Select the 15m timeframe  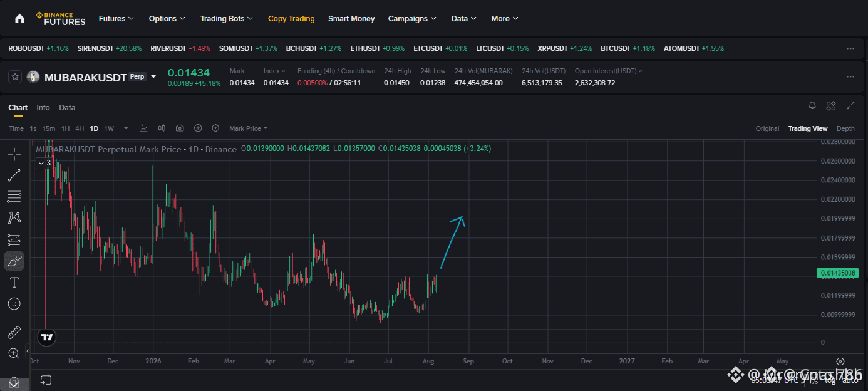pos(49,128)
